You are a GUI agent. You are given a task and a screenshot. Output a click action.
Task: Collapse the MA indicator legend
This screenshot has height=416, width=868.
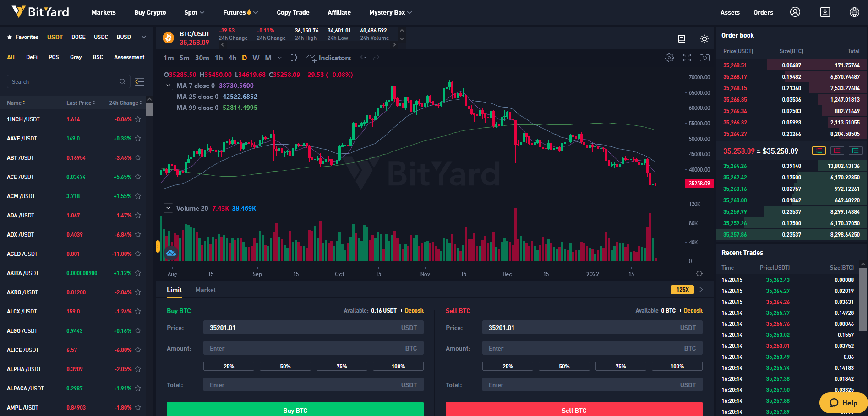(x=169, y=86)
